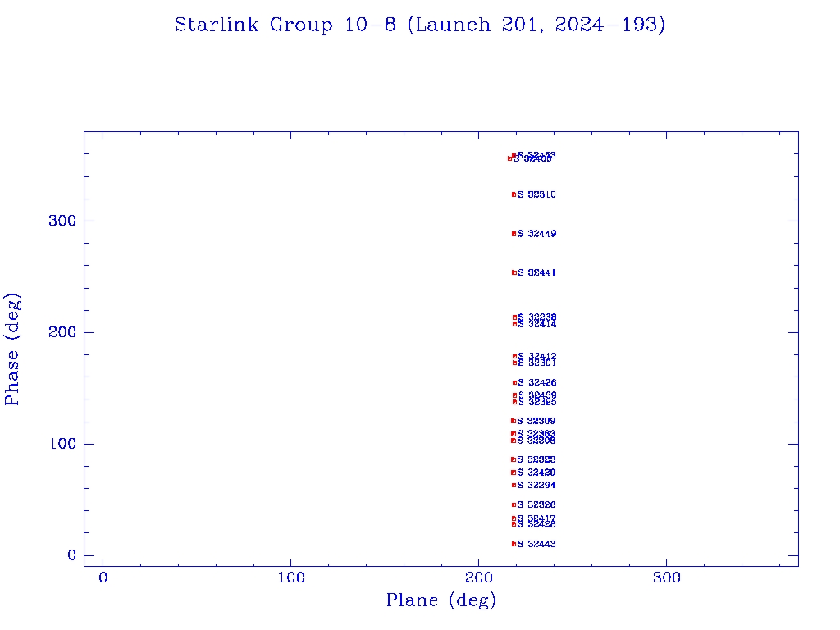Viewport: 840px width, 630px height.
Task: Pick the red marker beside S 32326
Action: 514,504
